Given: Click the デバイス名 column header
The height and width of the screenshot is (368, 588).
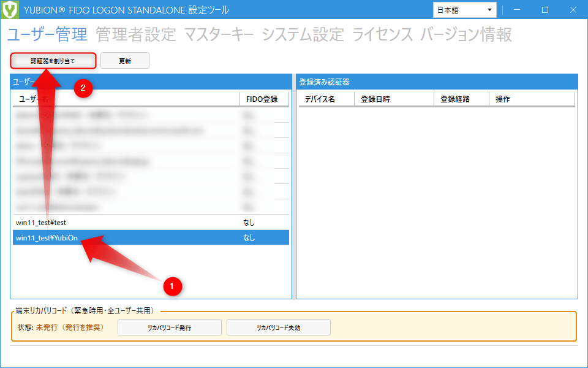Looking at the screenshot, I should (x=326, y=99).
